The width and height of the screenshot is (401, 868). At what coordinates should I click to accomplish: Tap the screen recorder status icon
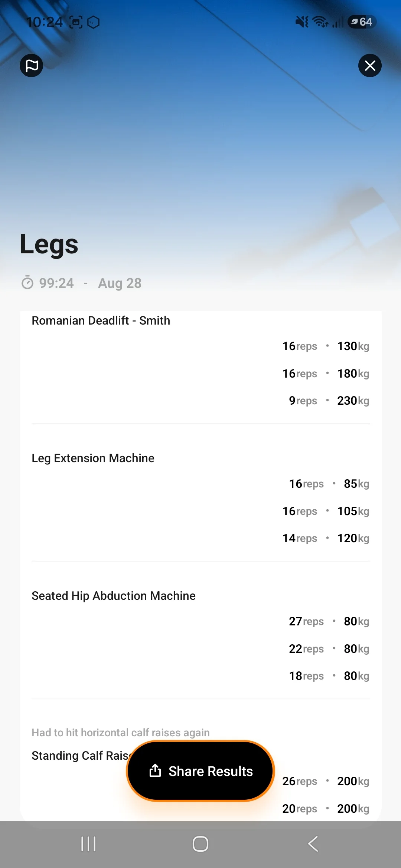[76, 23]
